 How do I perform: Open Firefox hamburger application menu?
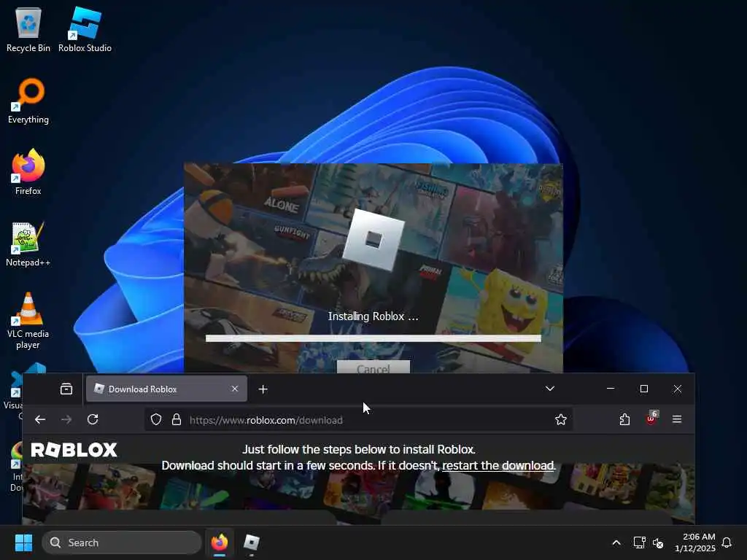[x=677, y=419]
